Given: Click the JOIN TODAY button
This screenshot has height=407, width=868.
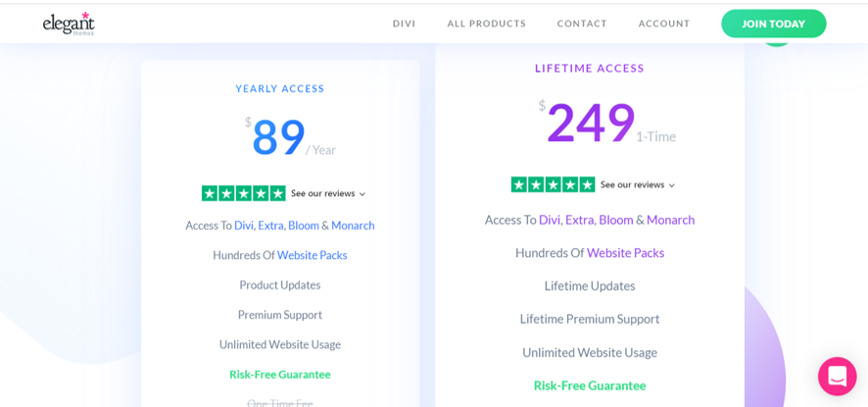Looking at the screenshot, I should click(x=773, y=24).
